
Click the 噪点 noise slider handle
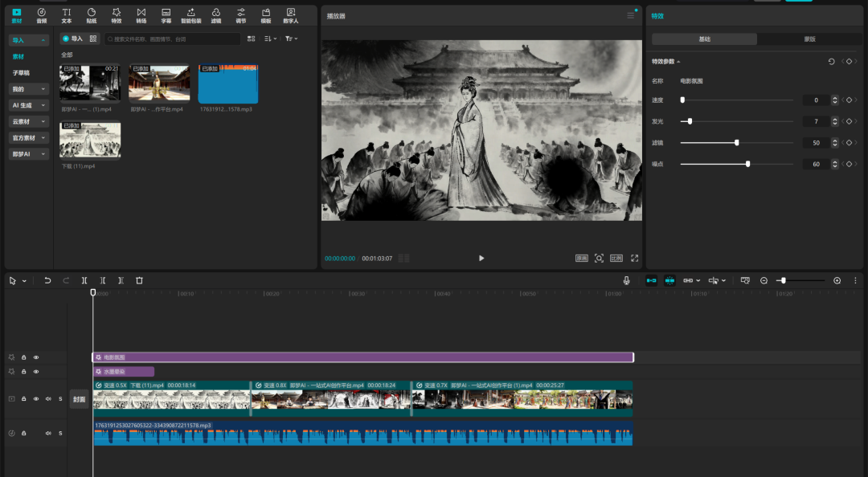(x=747, y=164)
